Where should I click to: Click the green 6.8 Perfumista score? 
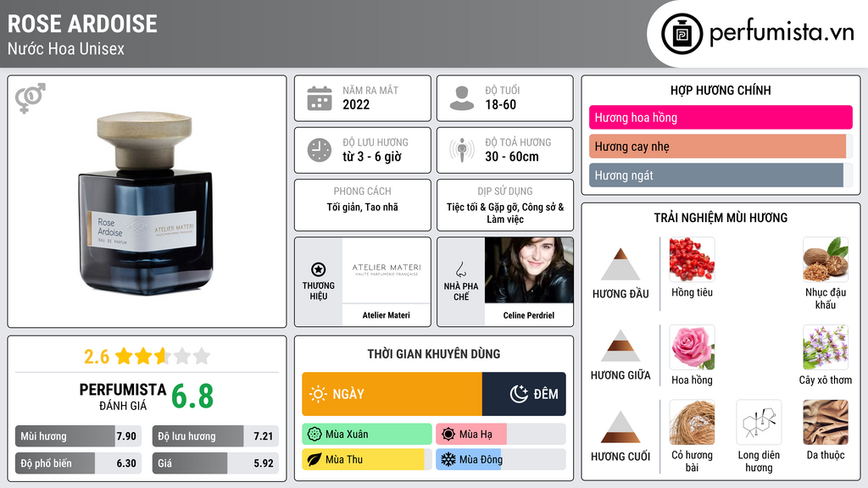(x=192, y=396)
